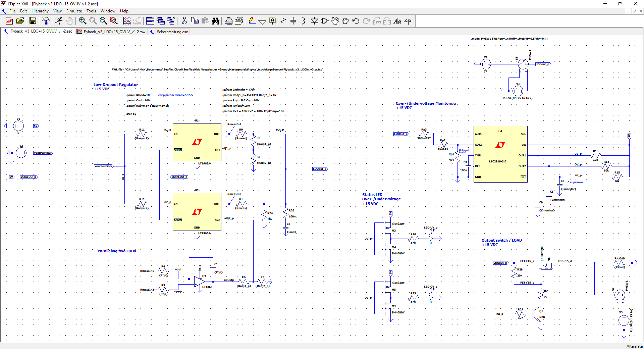Click 'Over-/Undervoltage Monitoring' heading text
This screenshot has width=644, height=349.
click(426, 103)
